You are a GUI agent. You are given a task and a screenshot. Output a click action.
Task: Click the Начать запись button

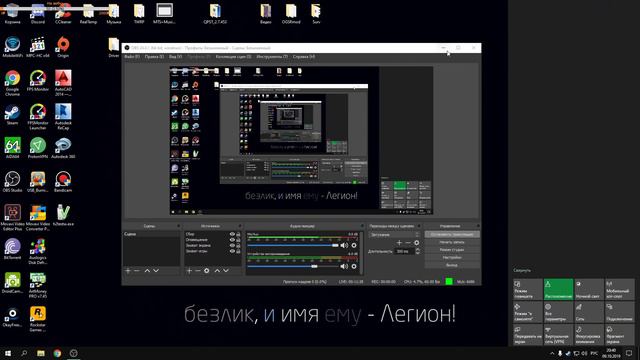click(x=452, y=242)
